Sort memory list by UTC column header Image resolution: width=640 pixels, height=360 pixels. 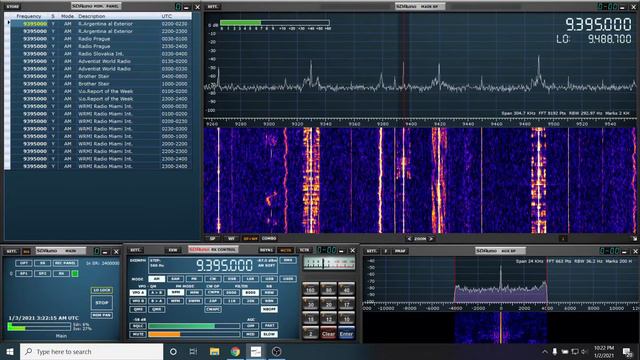pyautogui.click(x=167, y=16)
